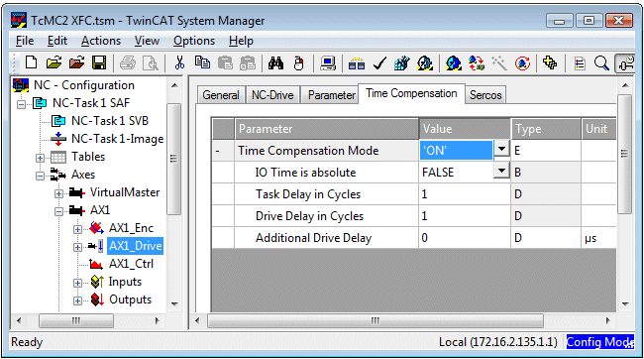Expand the AX1_Drive tree node
This screenshot has width=644, height=359.
tap(77, 247)
